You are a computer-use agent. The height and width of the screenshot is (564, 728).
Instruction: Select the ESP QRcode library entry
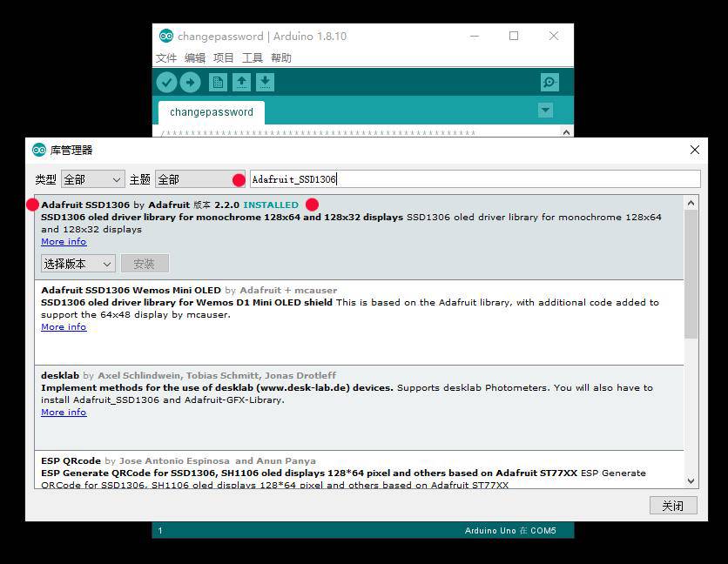[359, 470]
